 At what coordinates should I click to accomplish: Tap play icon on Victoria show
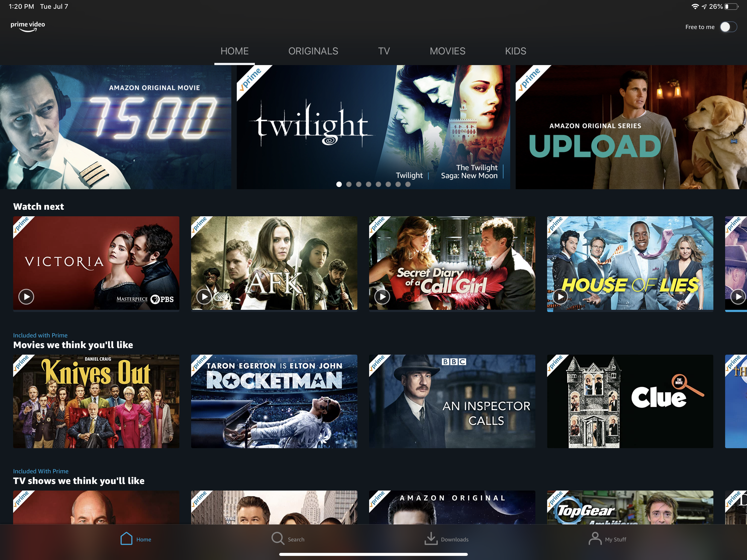pyautogui.click(x=27, y=296)
